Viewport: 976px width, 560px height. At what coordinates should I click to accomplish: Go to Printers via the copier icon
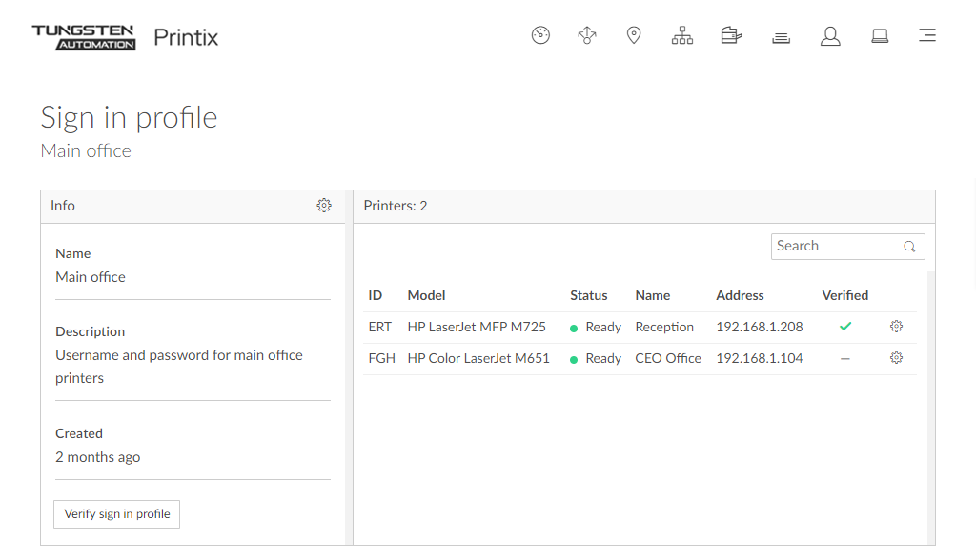click(x=731, y=36)
